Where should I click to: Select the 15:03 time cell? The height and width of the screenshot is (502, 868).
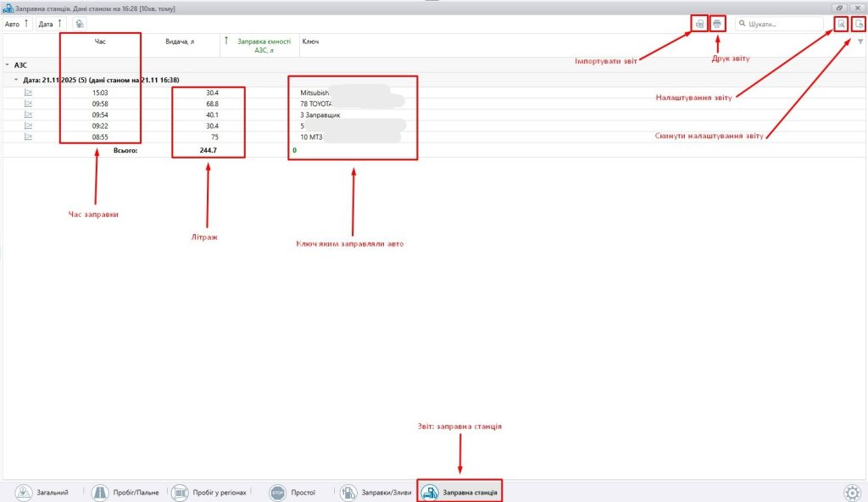(x=100, y=92)
